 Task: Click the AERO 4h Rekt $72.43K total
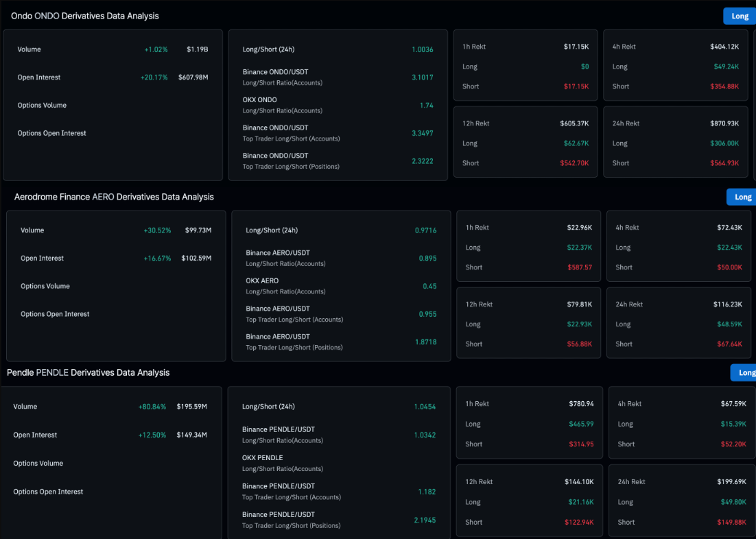tap(727, 228)
